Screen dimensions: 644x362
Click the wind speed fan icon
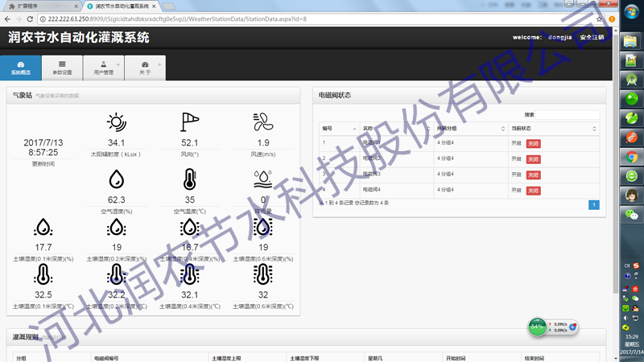pyautogui.click(x=262, y=122)
